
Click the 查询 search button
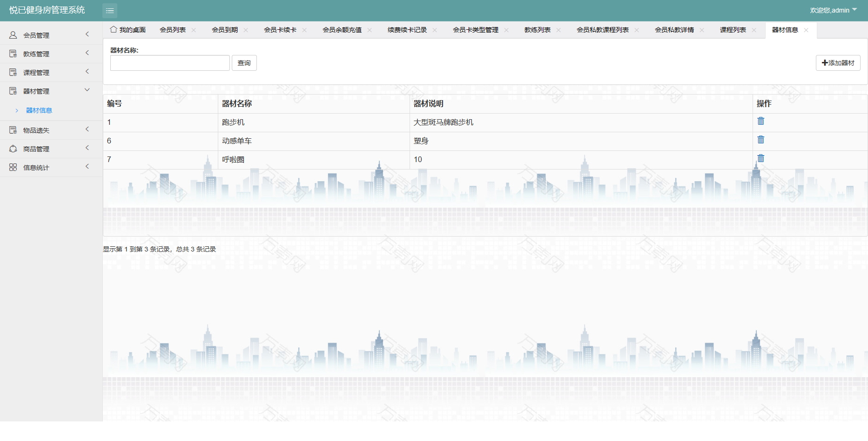click(x=244, y=63)
